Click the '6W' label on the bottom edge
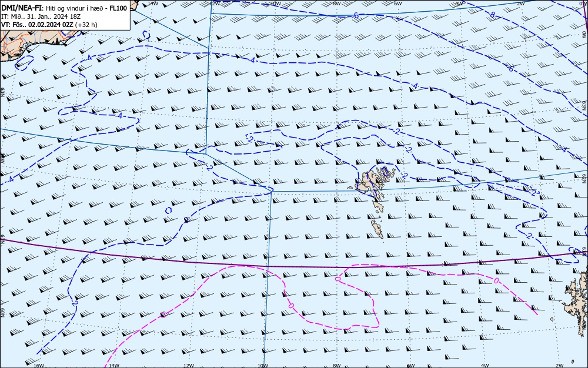588x368 pixels. coord(411,366)
